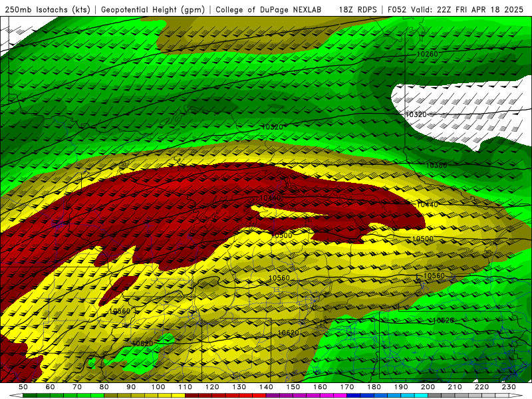This screenshot has height=399, width=532.
Task: Select the "18Z RDPS" model run label
Action: (358, 9)
